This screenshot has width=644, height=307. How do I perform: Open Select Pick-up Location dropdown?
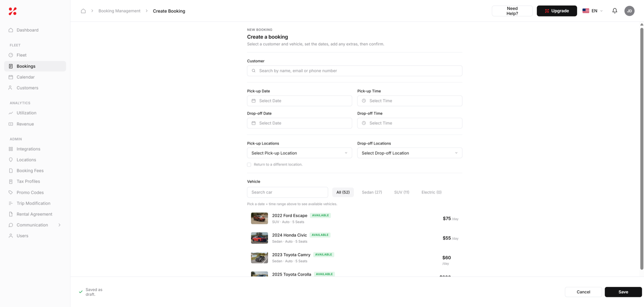(x=299, y=153)
